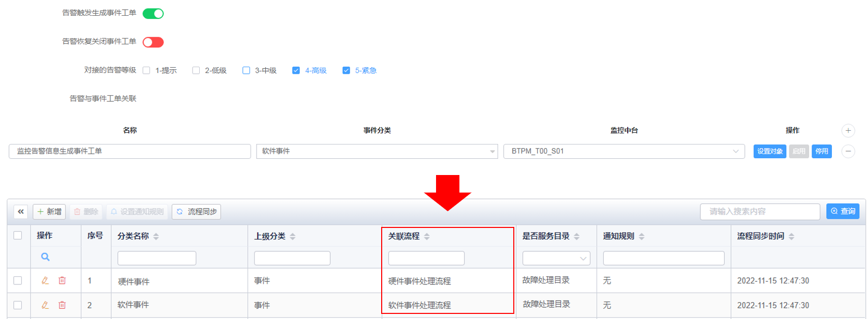Click the minus icon to remove association row
The width and height of the screenshot is (868, 319).
pyautogui.click(x=848, y=152)
